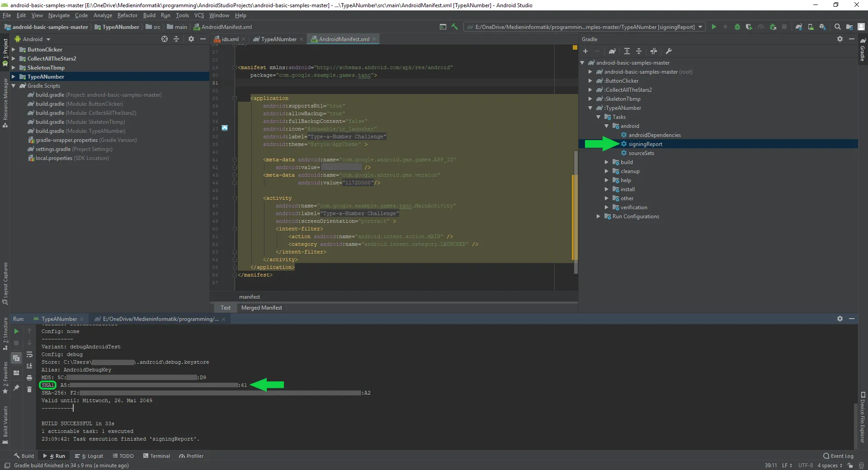The height and width of the screenshot is (470, 868).
Task: Click the trash icon to clear Run output
Action: [x=29, y=389]
